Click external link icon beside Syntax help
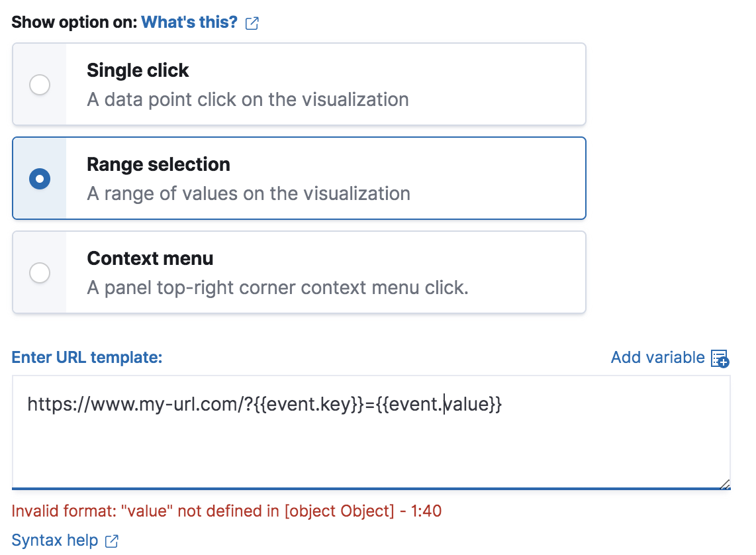This screenshot has height=555, width=756. 111,541
